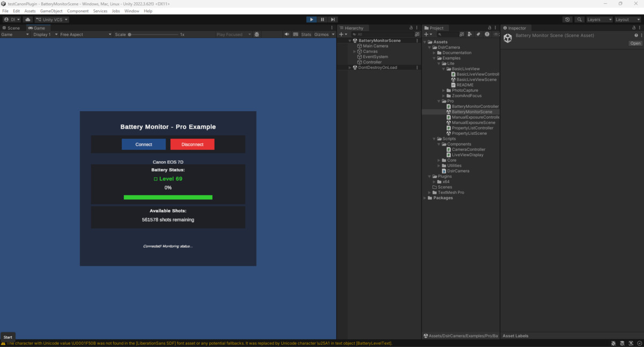The image size is (644, 347).
Task: Click the green battery level progress bar
Action: coord(168,197)
